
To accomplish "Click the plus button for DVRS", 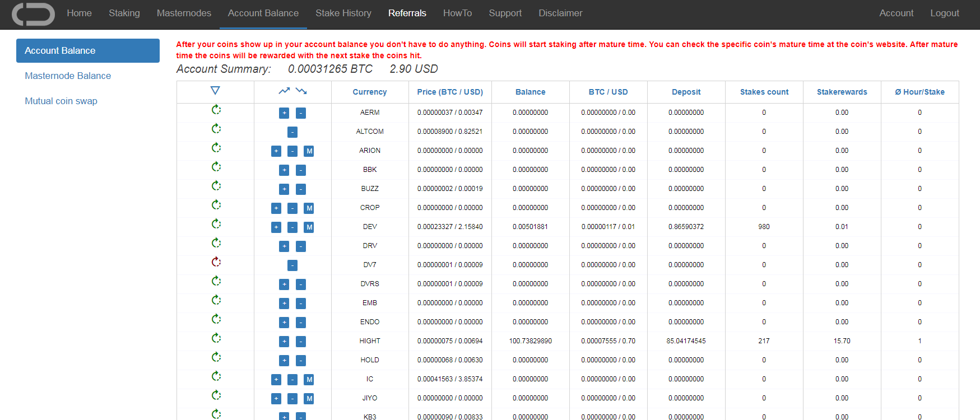I will click(x=284, y=284).
